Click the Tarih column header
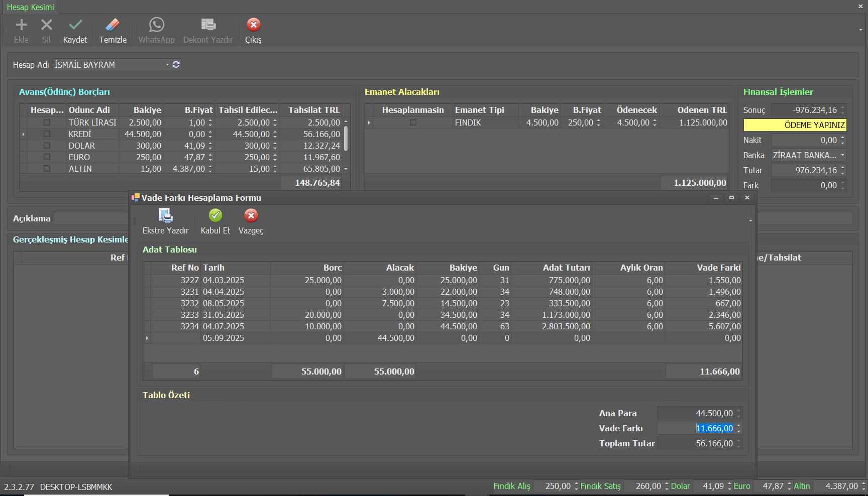Viewport: 868px width, 496px height. (x=214, y=268)
